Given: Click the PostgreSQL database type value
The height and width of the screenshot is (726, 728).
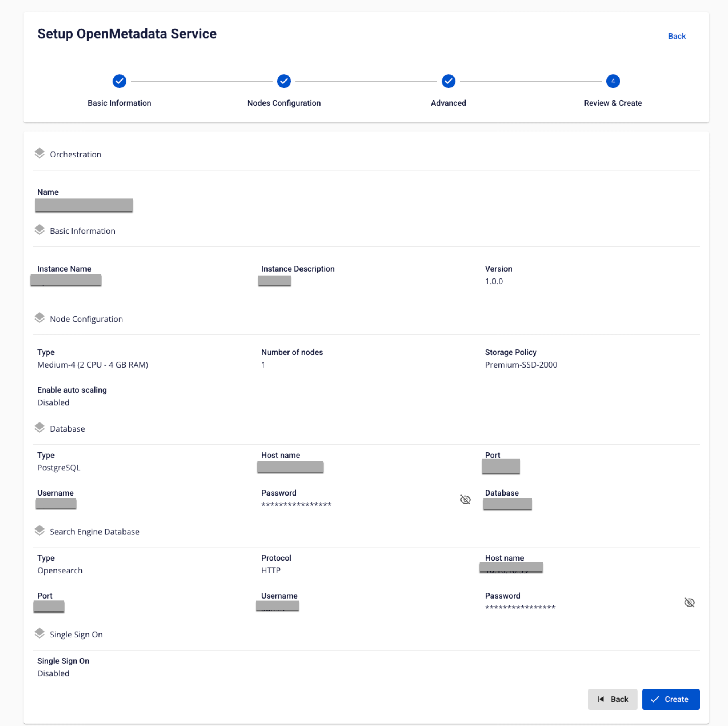Looking at the screenshot, I should pyautogui.click(x=59, y=468).
